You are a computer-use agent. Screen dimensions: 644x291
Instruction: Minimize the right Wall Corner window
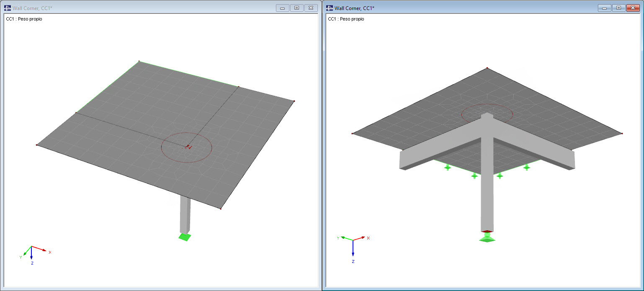pos(604,8)
